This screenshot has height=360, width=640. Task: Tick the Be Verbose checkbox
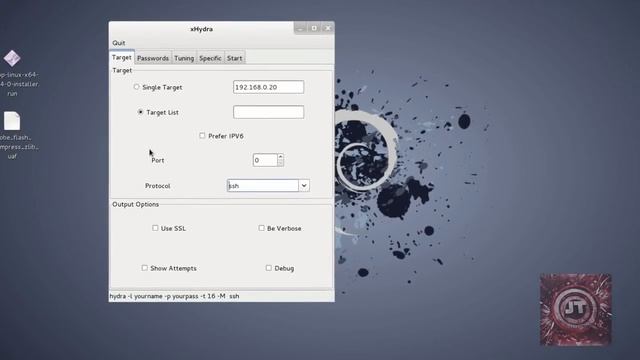(x=261, y=228)
